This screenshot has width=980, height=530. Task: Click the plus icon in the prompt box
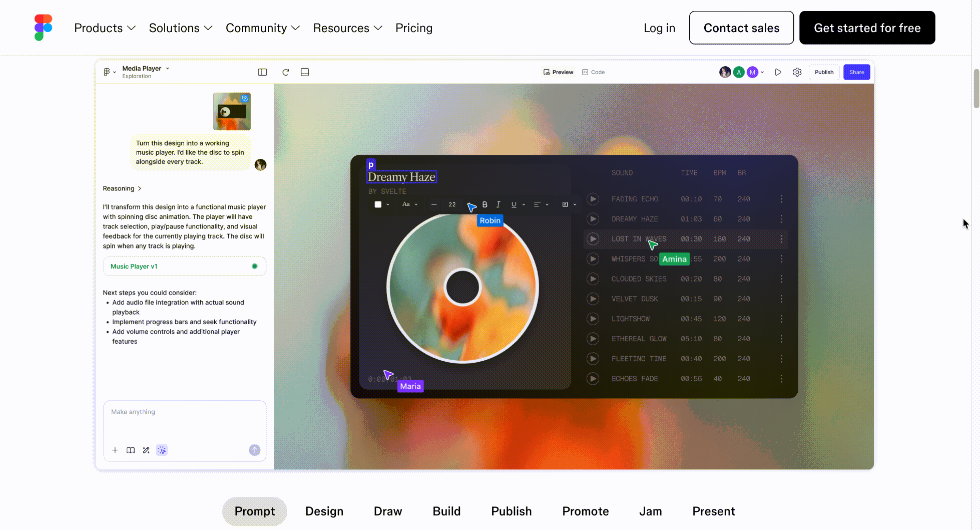point(115,450)
